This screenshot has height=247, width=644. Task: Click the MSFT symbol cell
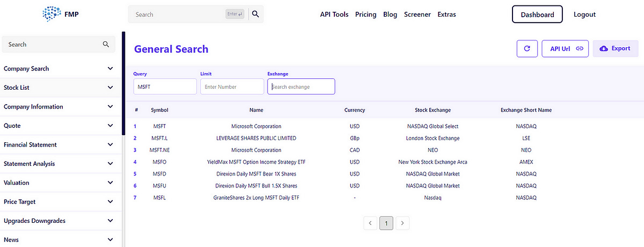coord(159,127)
